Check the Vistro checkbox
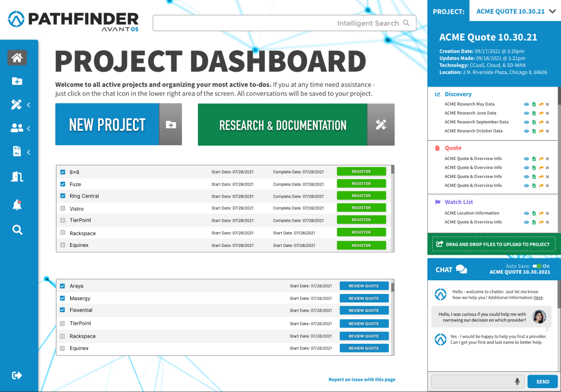The height and width of the screenshot is (392, 561). pos(63,209)
